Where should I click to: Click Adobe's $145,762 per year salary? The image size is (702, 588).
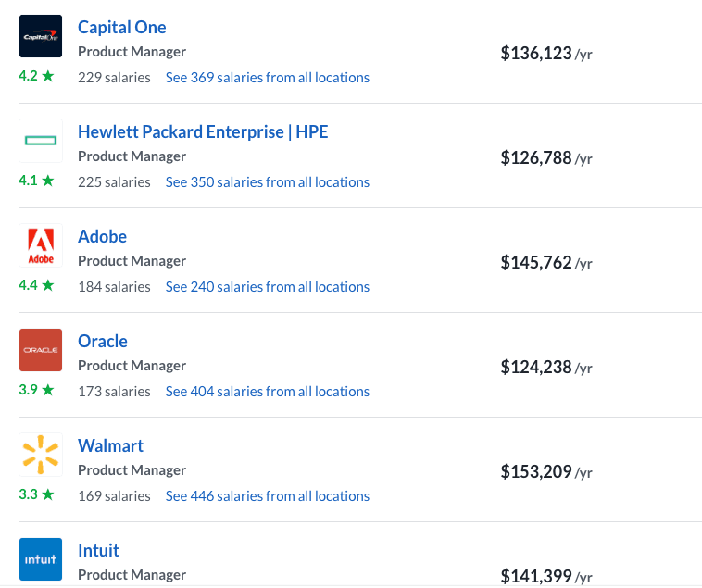click(546, 263)
